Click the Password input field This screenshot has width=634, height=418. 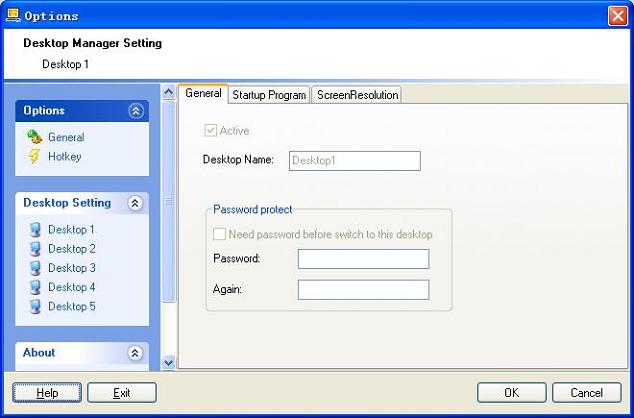363,259
